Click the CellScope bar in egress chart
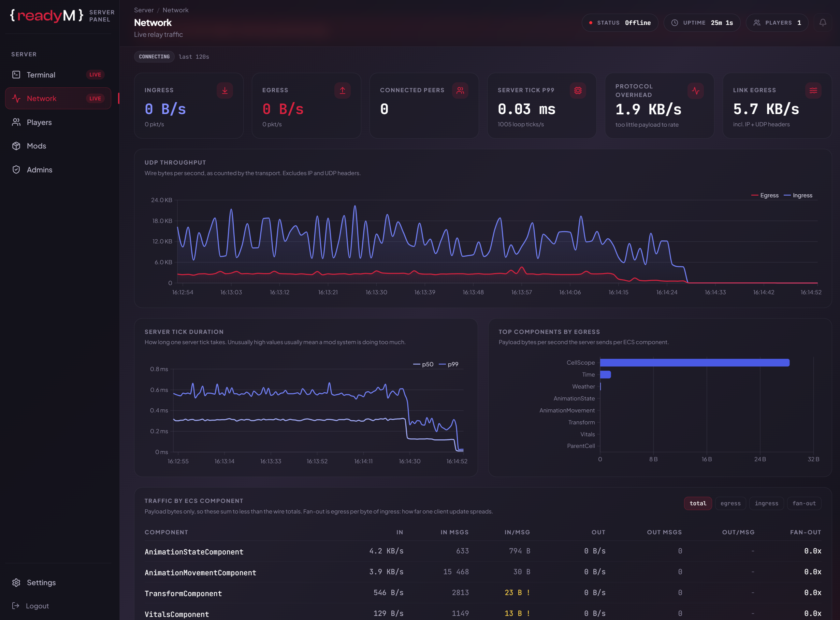840x620 pixels. tap(695, 363)
